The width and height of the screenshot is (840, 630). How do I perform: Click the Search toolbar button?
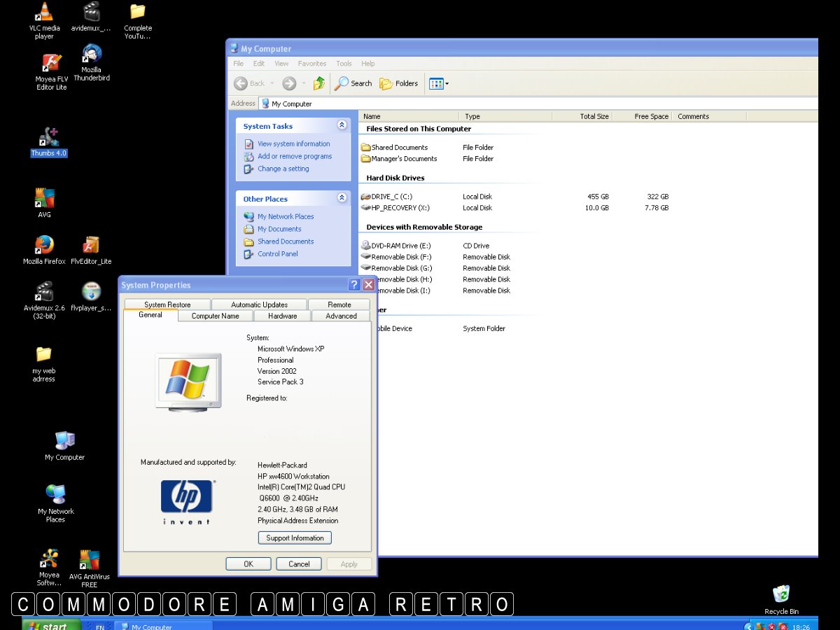[353, 83]
